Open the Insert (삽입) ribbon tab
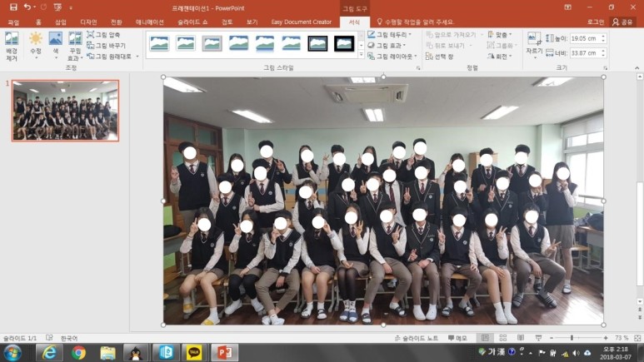This screenshot has width=644, height=362. 60,22
